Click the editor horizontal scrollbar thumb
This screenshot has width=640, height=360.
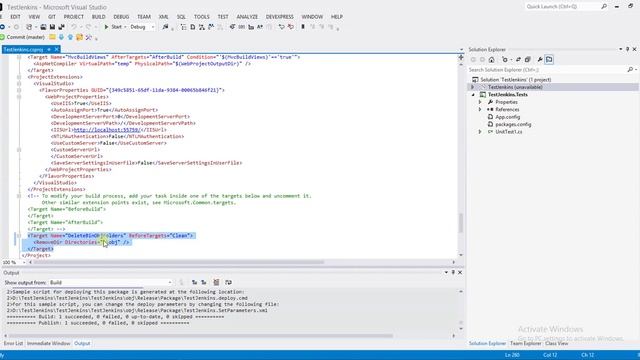click(179, 262)
